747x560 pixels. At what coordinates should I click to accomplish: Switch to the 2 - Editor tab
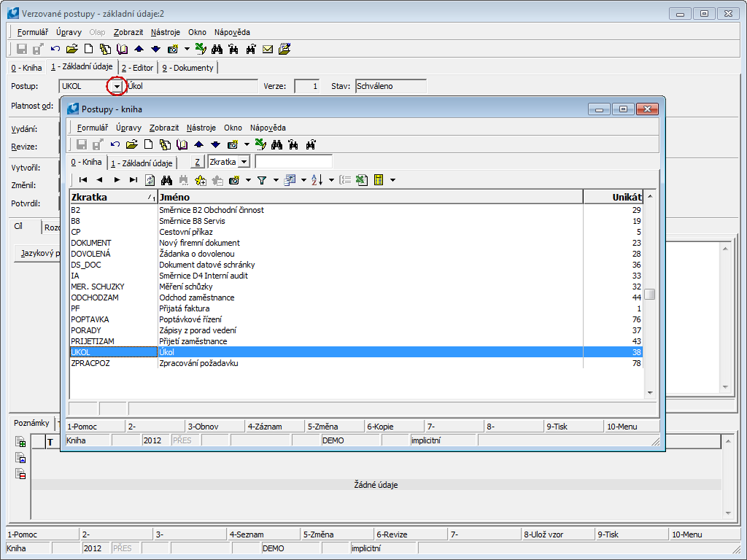coord(137,68)
